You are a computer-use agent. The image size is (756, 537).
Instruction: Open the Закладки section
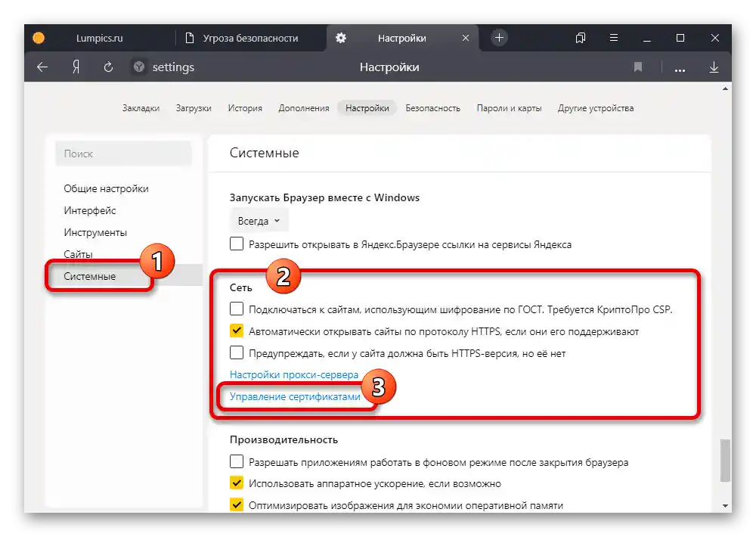click(x=141, y=108)
